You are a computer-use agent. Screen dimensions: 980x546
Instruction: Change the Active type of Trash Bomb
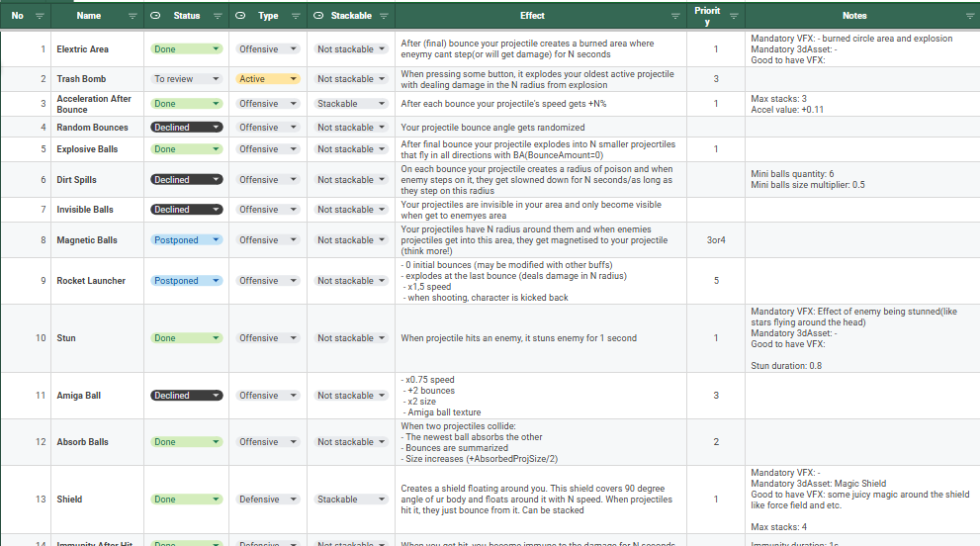point(268,79)
